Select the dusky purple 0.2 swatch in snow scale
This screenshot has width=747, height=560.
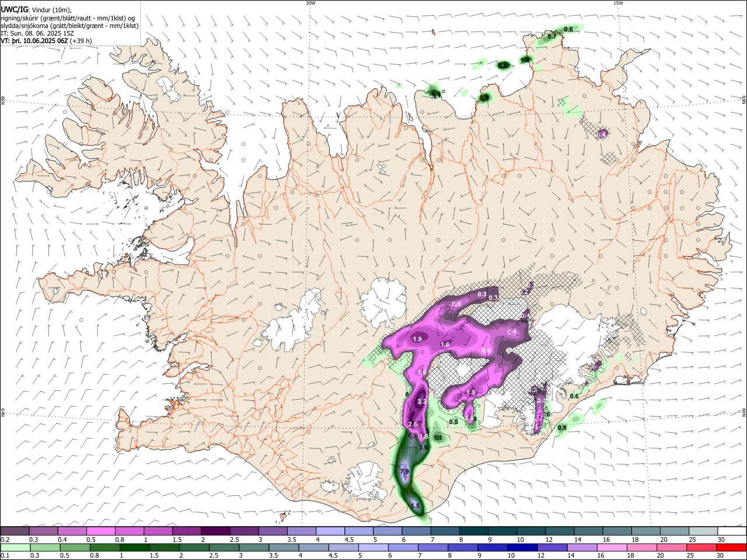(x=15, y=531)
